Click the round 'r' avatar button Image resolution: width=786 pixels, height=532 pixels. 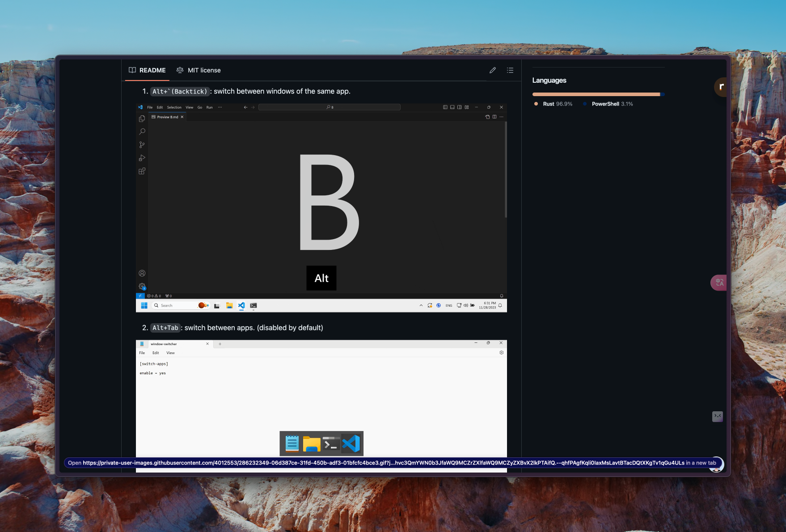click(720, 87)
